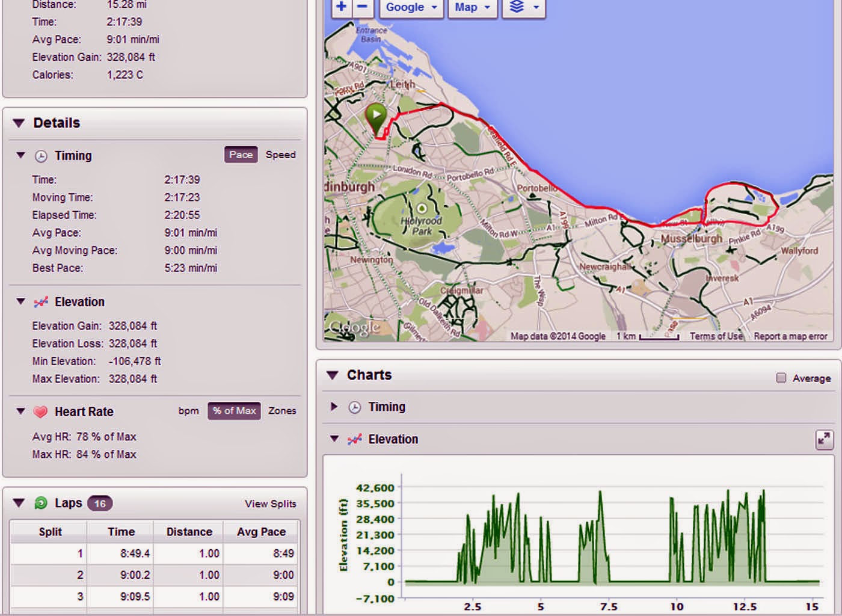Click lap 3 average pace 9:09
Viewport: 842px width, 616px height.
pos(283,597)
